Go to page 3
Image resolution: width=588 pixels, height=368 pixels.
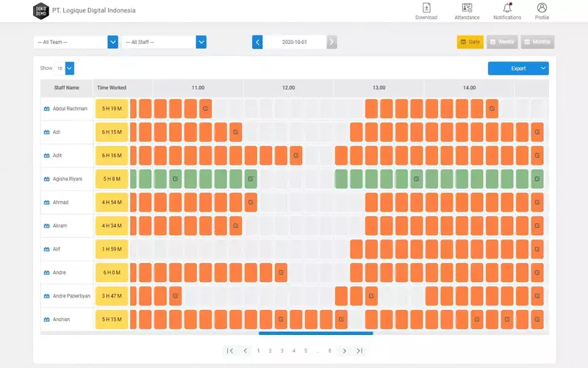click(x=282, y=351)
